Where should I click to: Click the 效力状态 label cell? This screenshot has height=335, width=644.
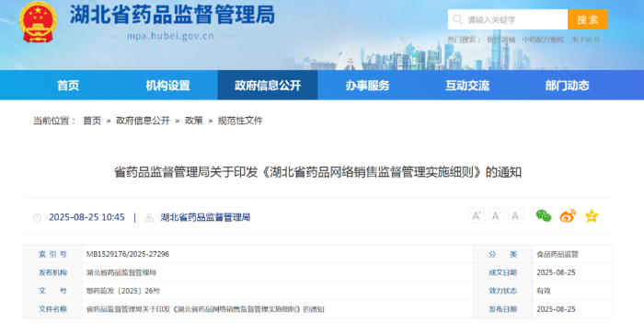click(x=502, y=291)
